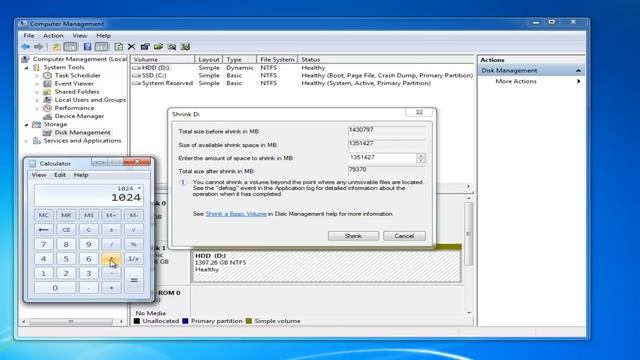The width and height of the screenshot is (640, 360).
Task: Click the 1/x button in Calculator
Action: click(x=133, y=259)
